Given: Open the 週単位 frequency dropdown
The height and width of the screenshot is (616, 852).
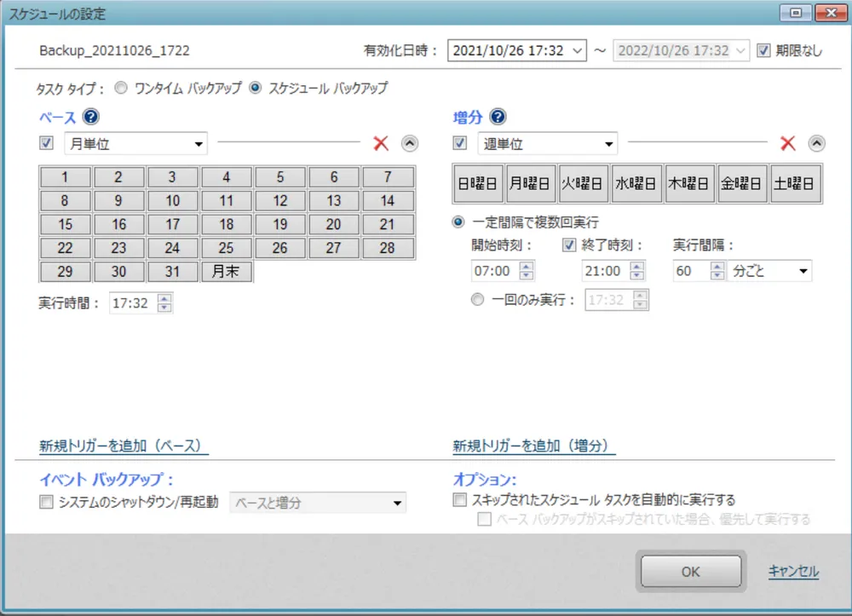Looking at the screenshot, I should (609, 143).
